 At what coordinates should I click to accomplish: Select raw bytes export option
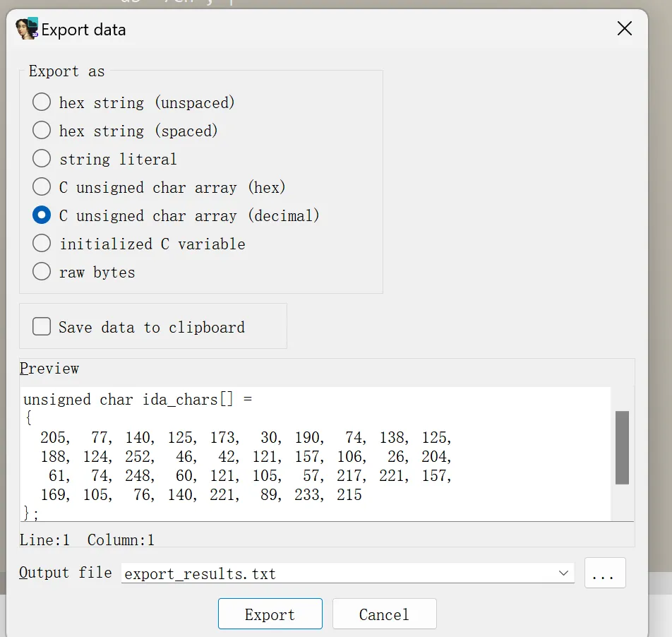42,272
